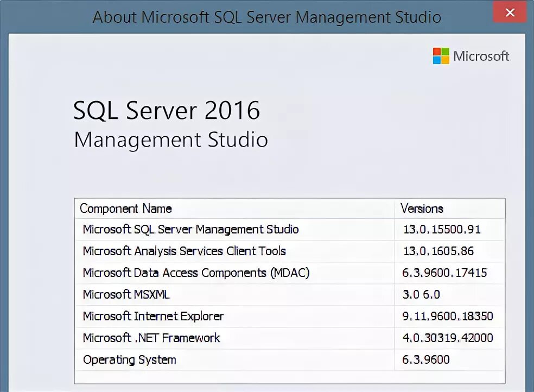Screen dimensions: 534x392
Task: Close the About dialog with the X button
Action: point(510,13)
